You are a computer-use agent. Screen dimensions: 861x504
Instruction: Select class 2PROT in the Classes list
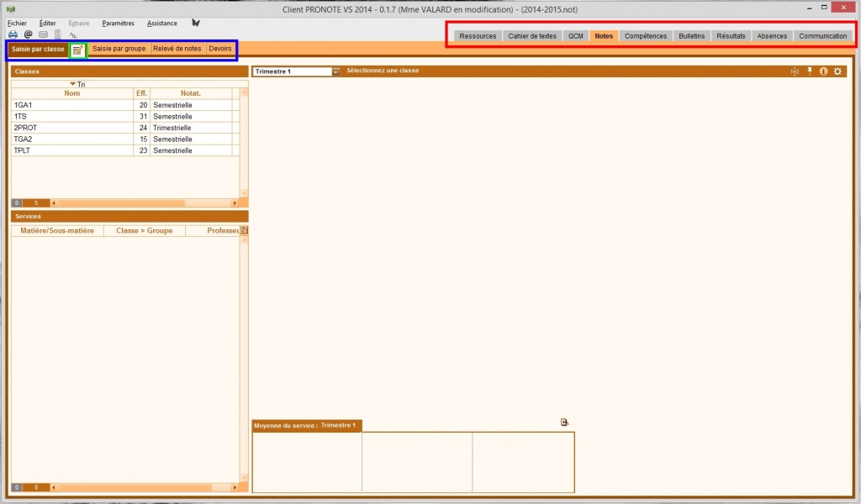26,128
